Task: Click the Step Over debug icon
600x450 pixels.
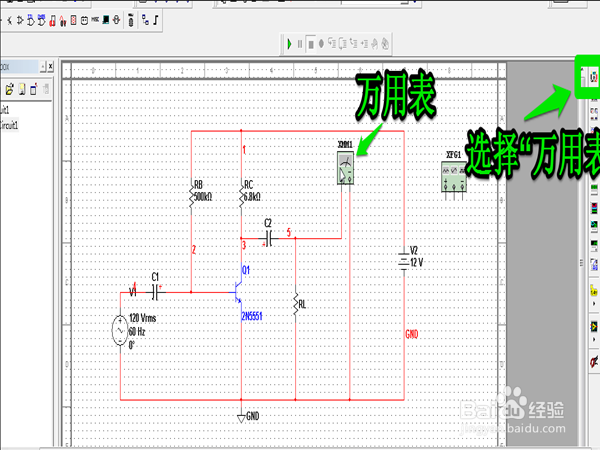Action: 342,44
